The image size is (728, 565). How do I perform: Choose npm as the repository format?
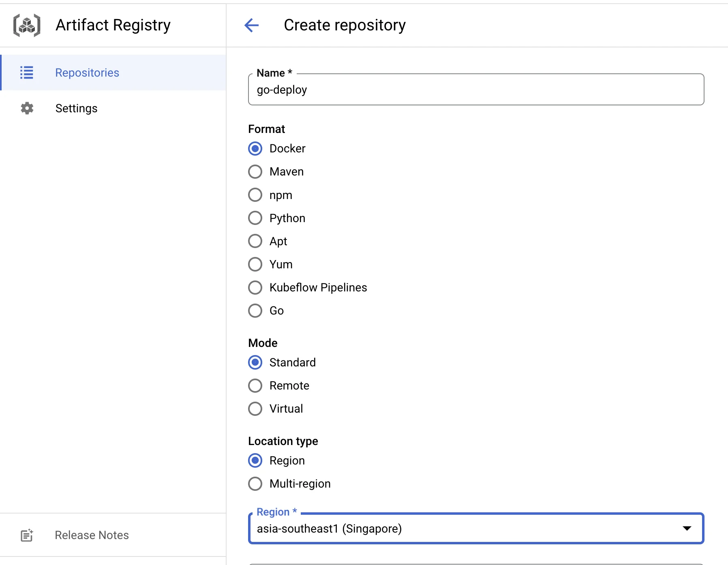tap(255, 195)
